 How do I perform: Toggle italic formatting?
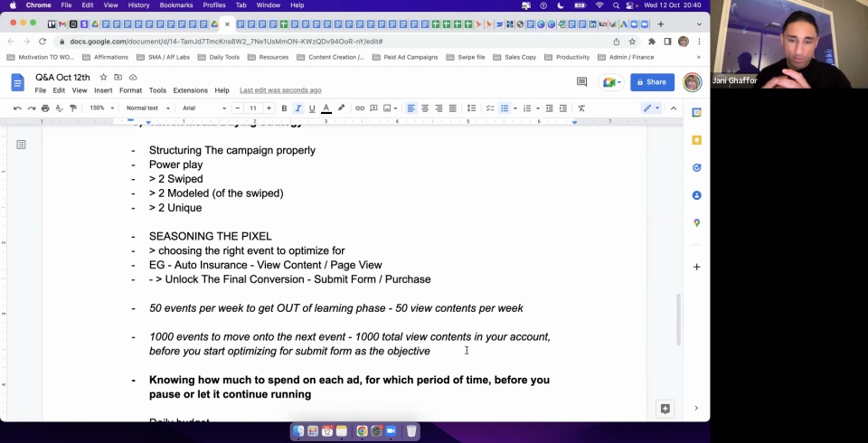click(x=297, y=108)
